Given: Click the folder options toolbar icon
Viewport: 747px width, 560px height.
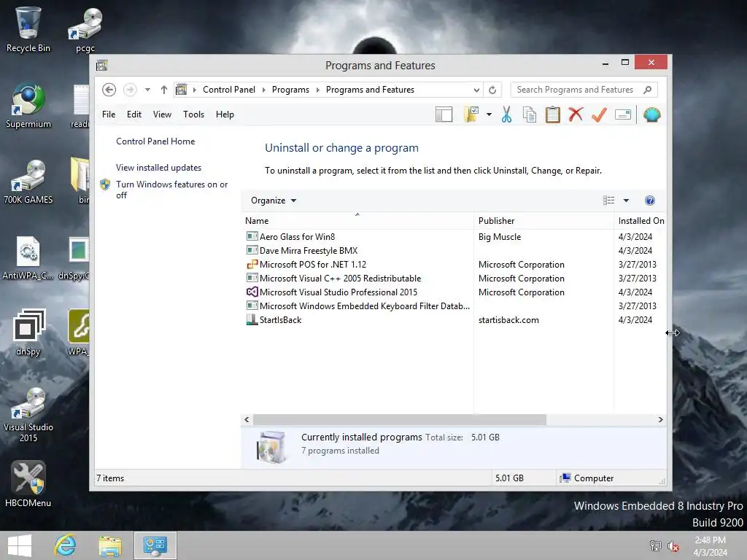Looking at the screenshot, I should point(471,114).
